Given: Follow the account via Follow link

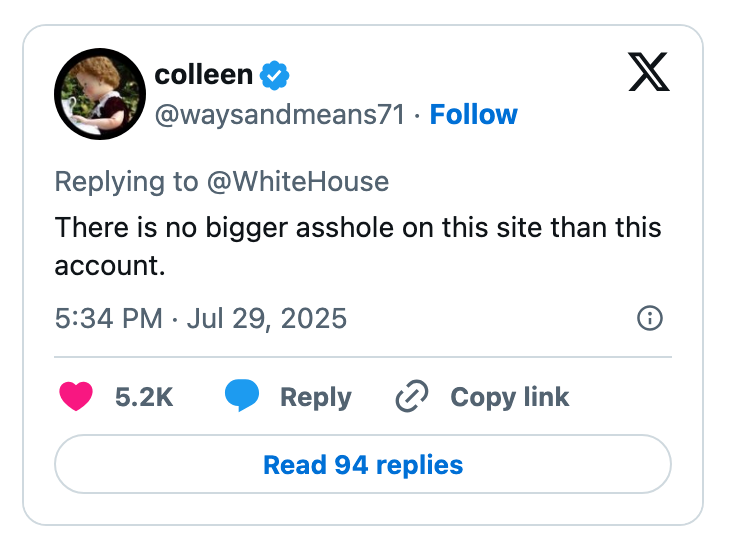Looking at the screenshot, I should 473,115.
